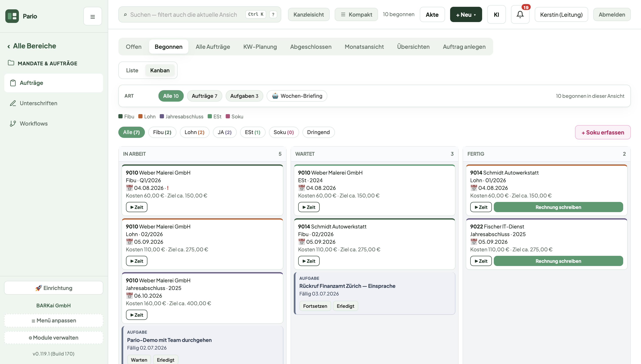The height and width of the screenshot is (364, 641).
Task: Click Rechnung schreiben on Schmidt Autowerkstatt card
Action: 558,207
